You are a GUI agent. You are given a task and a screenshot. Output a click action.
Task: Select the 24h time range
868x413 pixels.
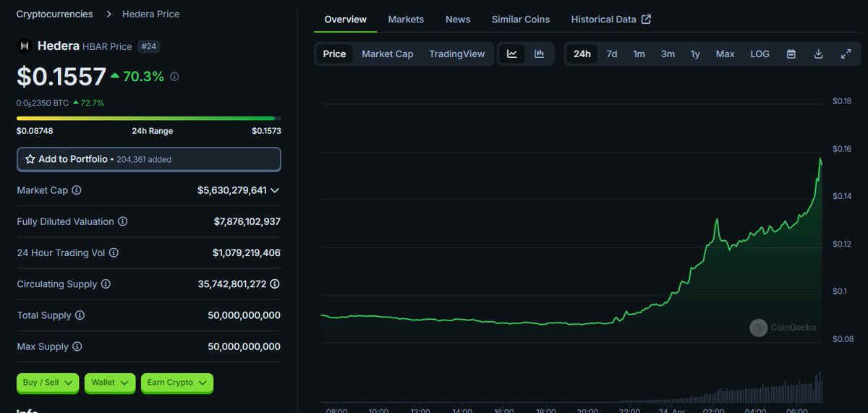582,54
